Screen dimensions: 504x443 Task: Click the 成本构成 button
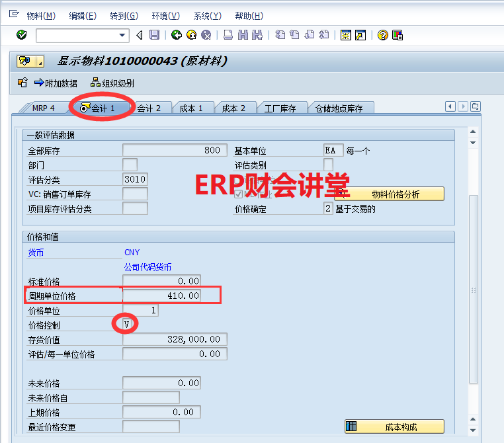point(394,427)
